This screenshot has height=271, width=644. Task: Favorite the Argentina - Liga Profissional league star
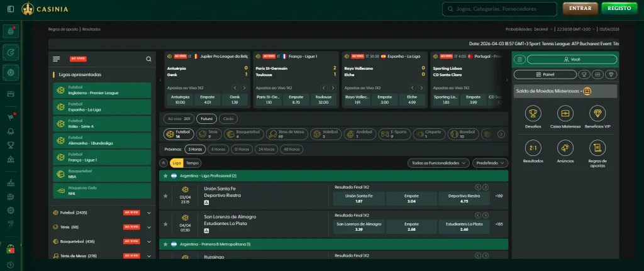coord(165,175)
